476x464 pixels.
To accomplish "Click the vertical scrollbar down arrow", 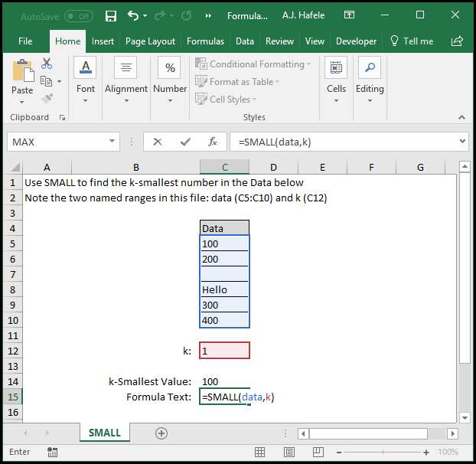I will (465, 417).
